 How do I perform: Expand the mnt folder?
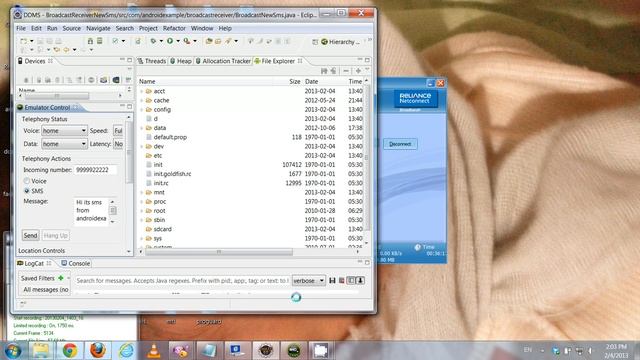(x=142, y=192)
